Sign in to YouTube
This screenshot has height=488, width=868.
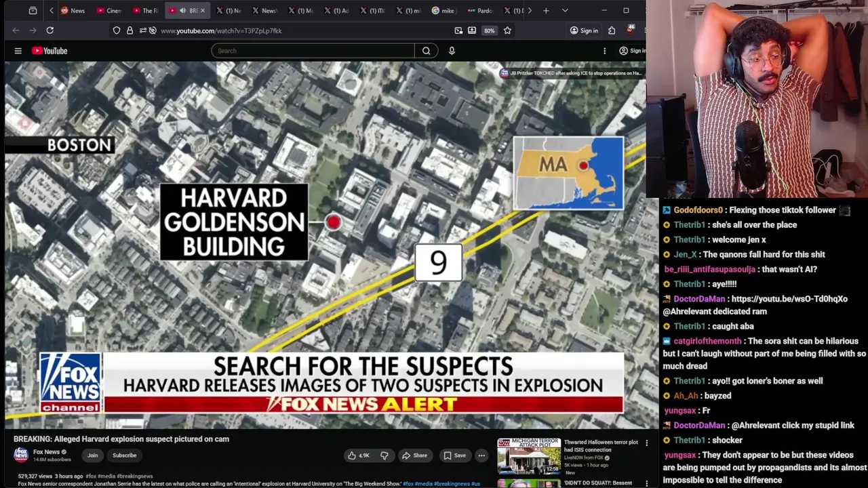click(x=632, y=51)
